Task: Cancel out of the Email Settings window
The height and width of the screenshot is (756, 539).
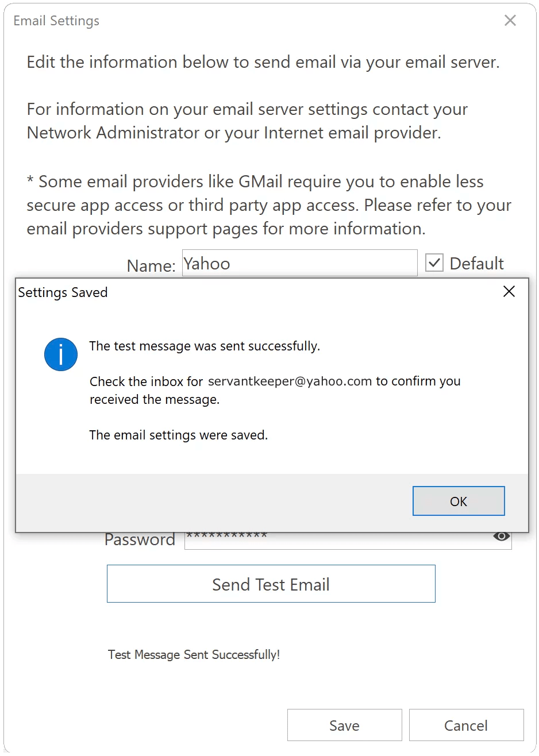Action: pos(466,725)
